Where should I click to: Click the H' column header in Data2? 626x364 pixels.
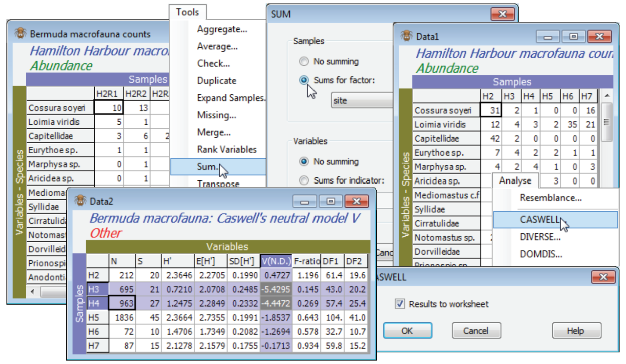177,261
